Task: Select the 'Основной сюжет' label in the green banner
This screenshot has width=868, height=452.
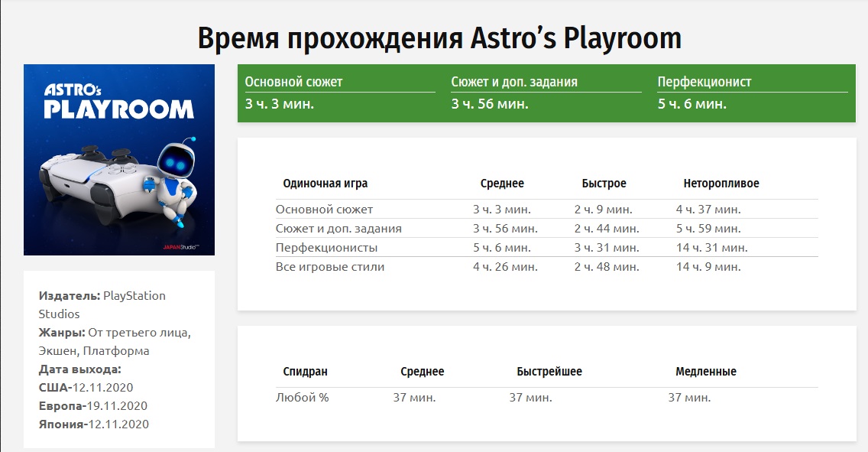Action: (x=294, y=82)
